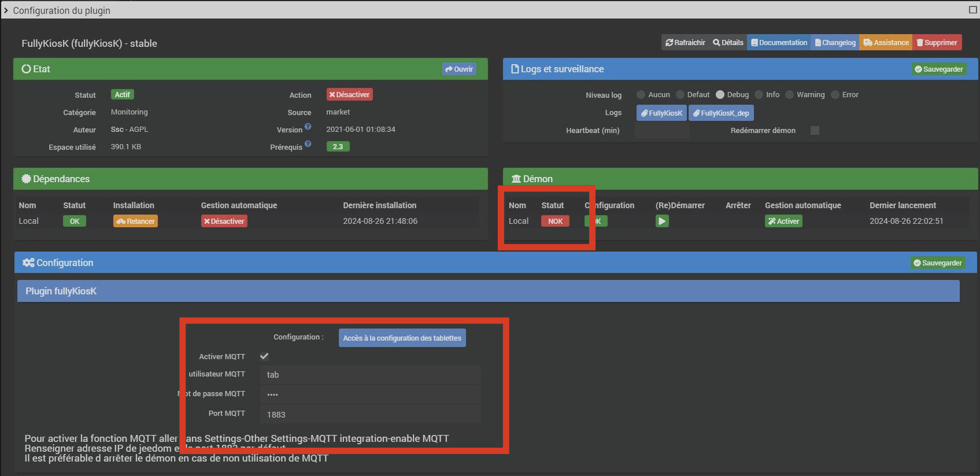Open plugin Détails
This screenshot has width=980, height=476.
pos(728,43)
